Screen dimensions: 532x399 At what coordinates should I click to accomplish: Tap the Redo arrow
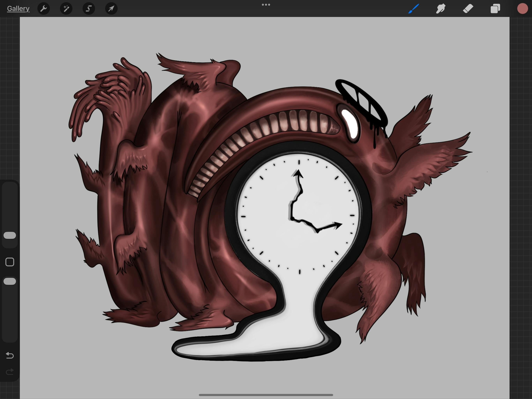click(x=10, y=372)
